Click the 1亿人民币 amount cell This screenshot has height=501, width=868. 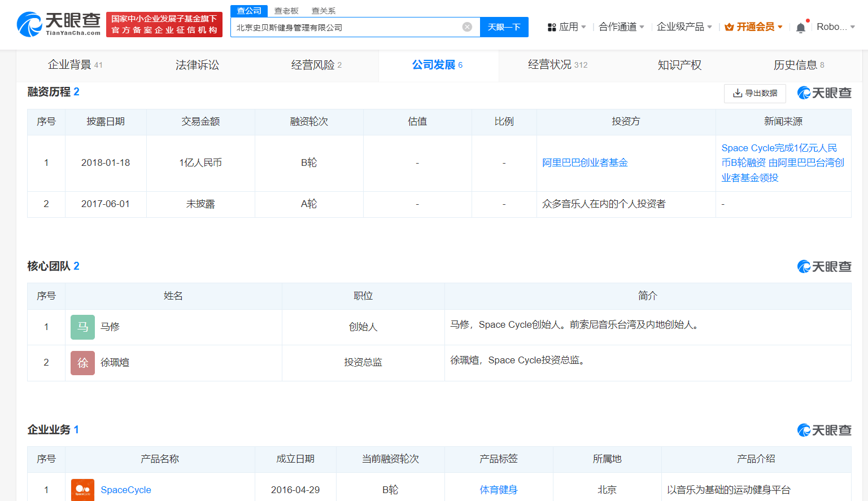click(x=200, y=162)
